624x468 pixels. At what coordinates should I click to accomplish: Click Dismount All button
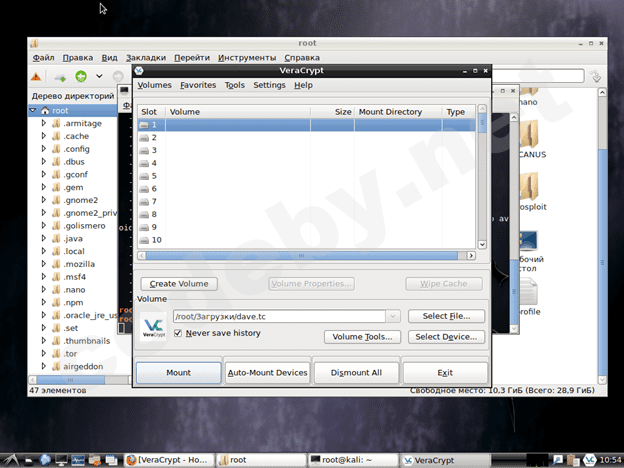click(x=356, y=373)
